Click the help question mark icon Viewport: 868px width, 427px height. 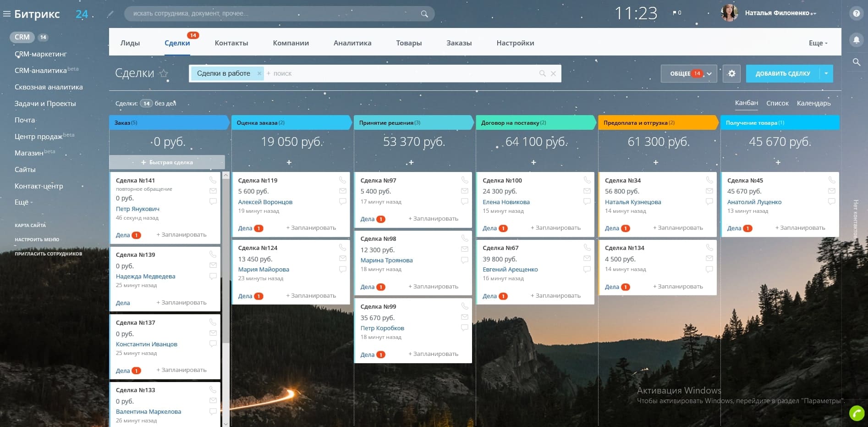pyautogui.click(x=856, y=13)
